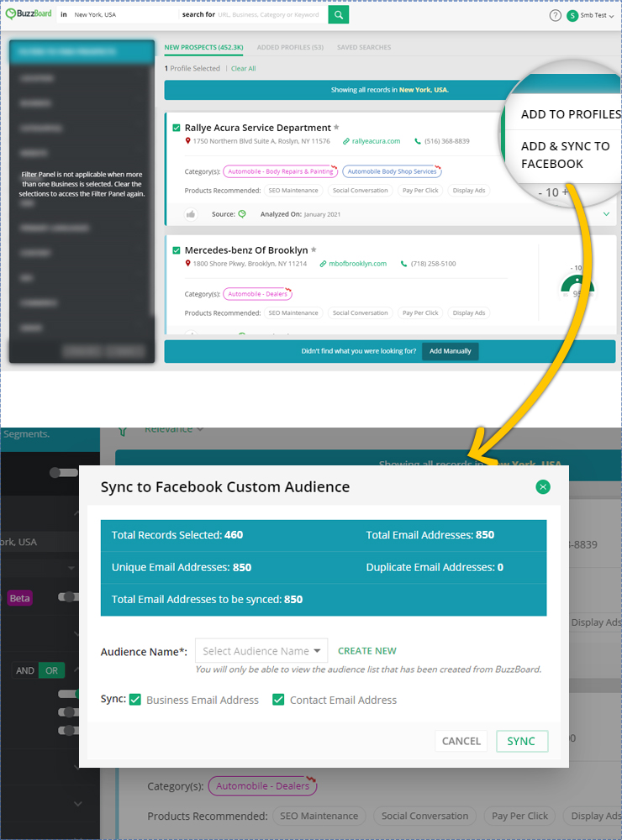This screenshot has height=840, width=622.
Task: Click the Add Manually button
Action: click(x=450, y=351)
